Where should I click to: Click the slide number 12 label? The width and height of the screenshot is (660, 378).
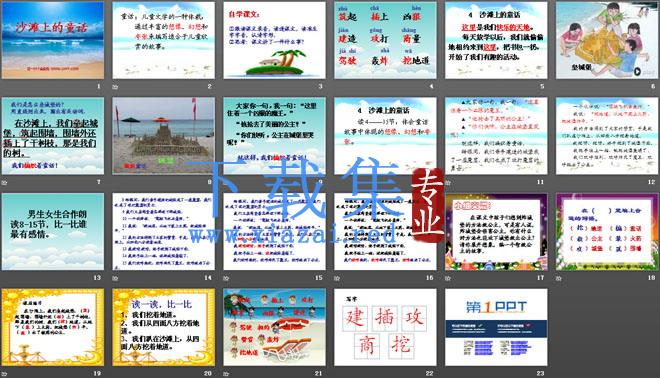[651, 182]
